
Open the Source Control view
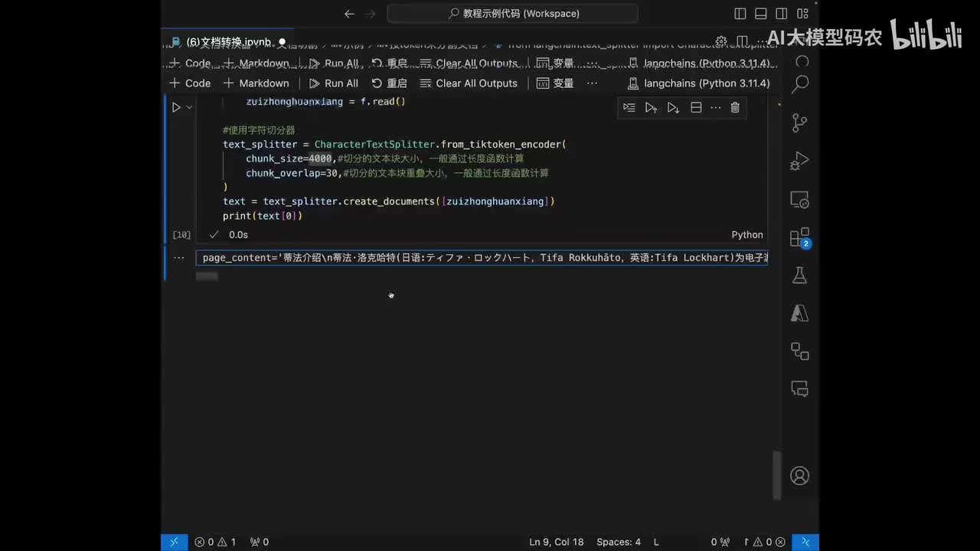pyautogui.click(x=800, y=122)
